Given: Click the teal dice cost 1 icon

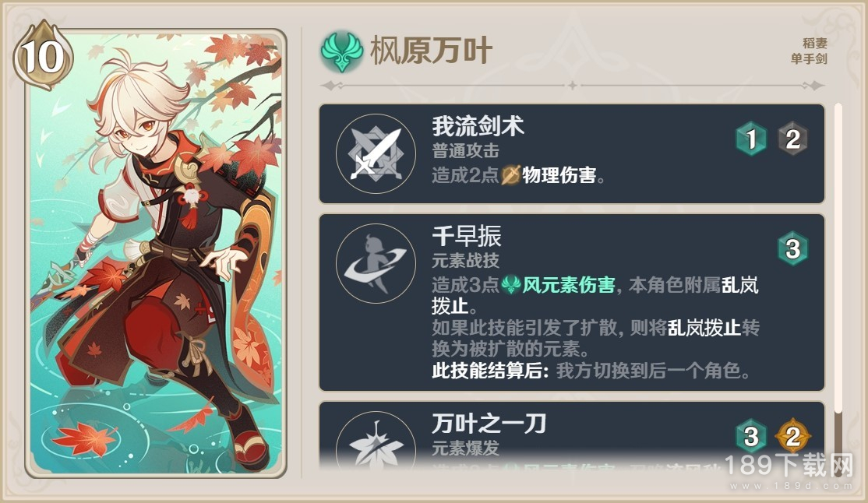Looking at the screenshot, I should coord(751,139).
